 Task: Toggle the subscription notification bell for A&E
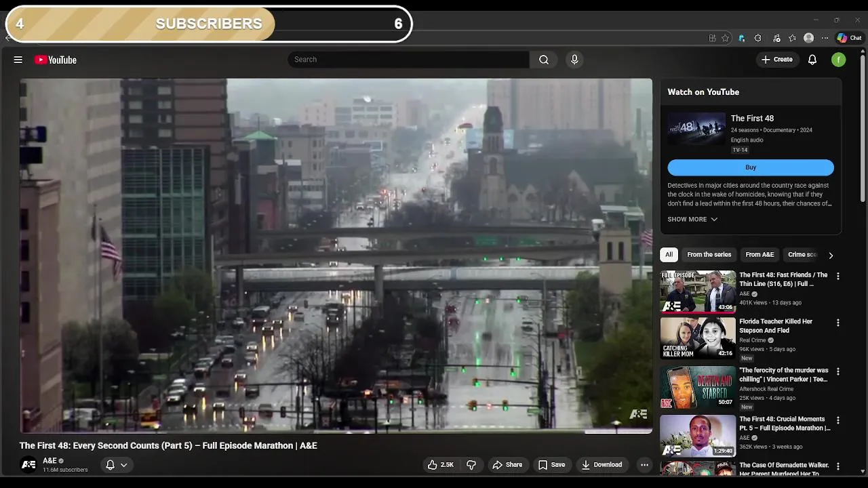[110, 465]
